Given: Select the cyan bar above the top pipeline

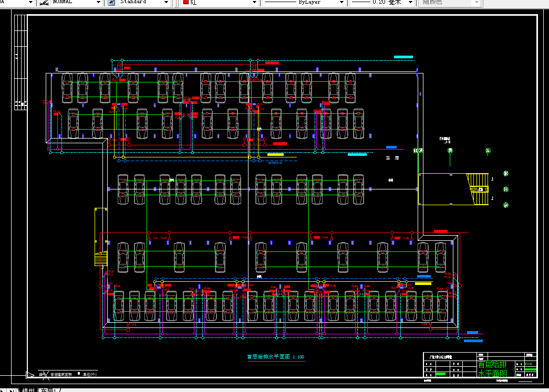Looking at the screenshot, I should coord(403,57).
